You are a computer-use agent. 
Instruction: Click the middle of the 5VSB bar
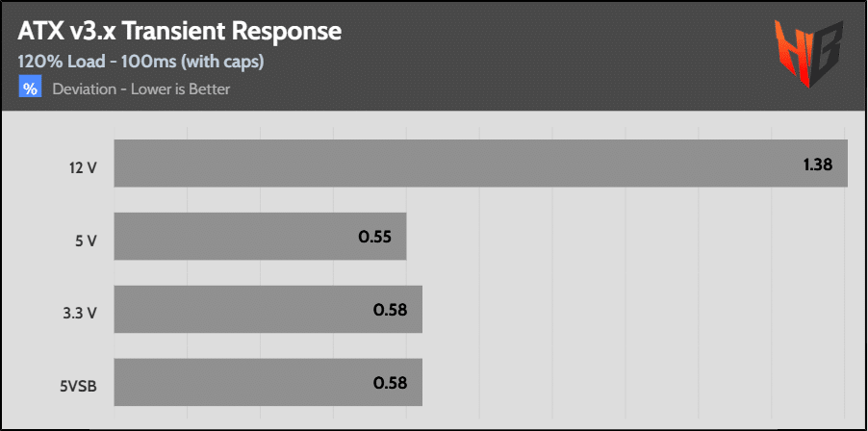[268, 383]
